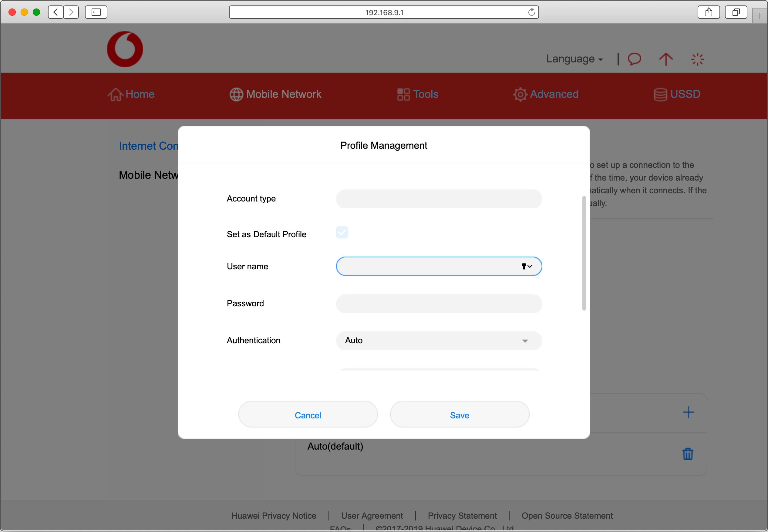This screenshot has width=768, height=532.
Task: Expand the Authentication dropdown
Action: tap(438, 340)
